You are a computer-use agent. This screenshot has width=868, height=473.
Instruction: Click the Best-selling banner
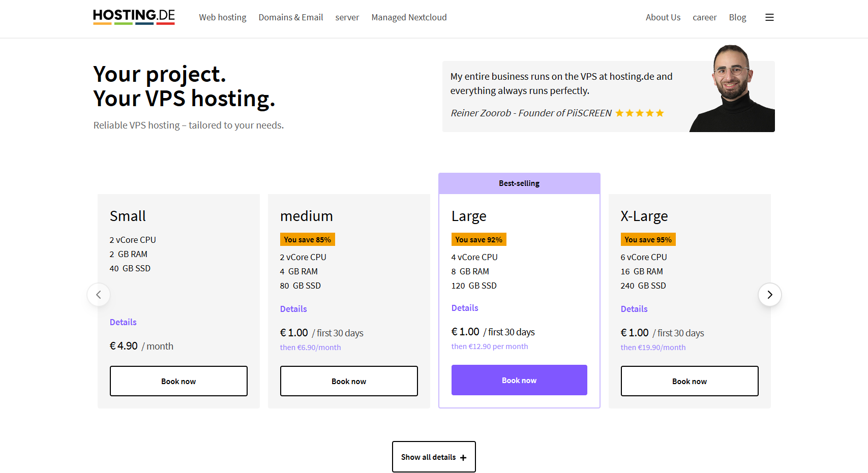click(519, 183)
